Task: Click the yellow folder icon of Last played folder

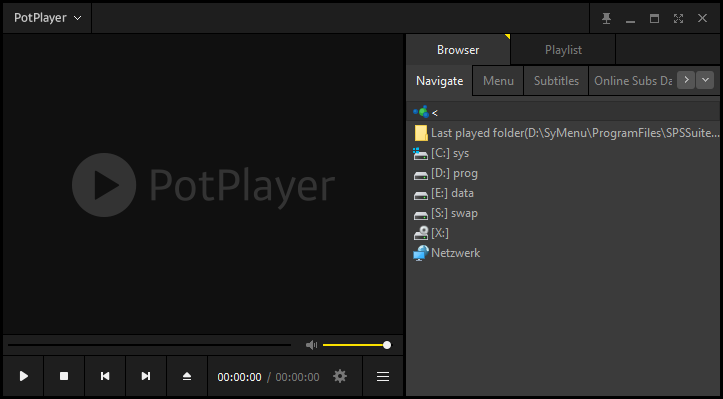Action: (x=421, y=133)
